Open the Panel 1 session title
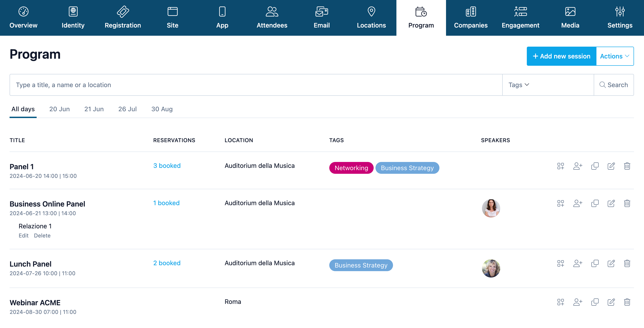This screenshot has height=328, width=644. tap(22, 167)
